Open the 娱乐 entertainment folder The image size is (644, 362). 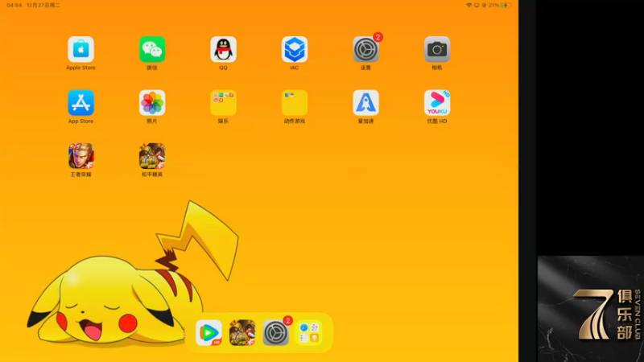click(x=223, y=103)
